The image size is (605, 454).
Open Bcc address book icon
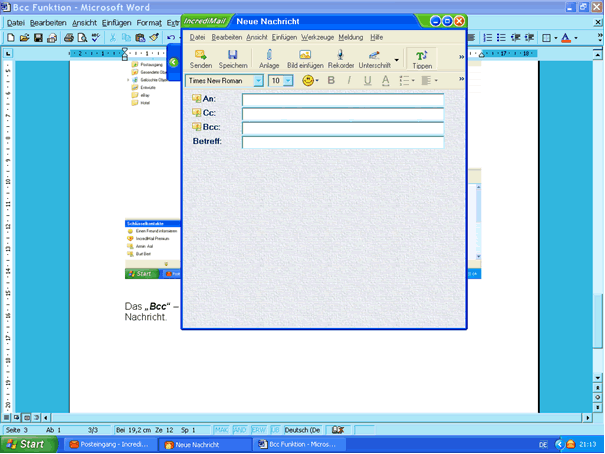click(196, 127)
